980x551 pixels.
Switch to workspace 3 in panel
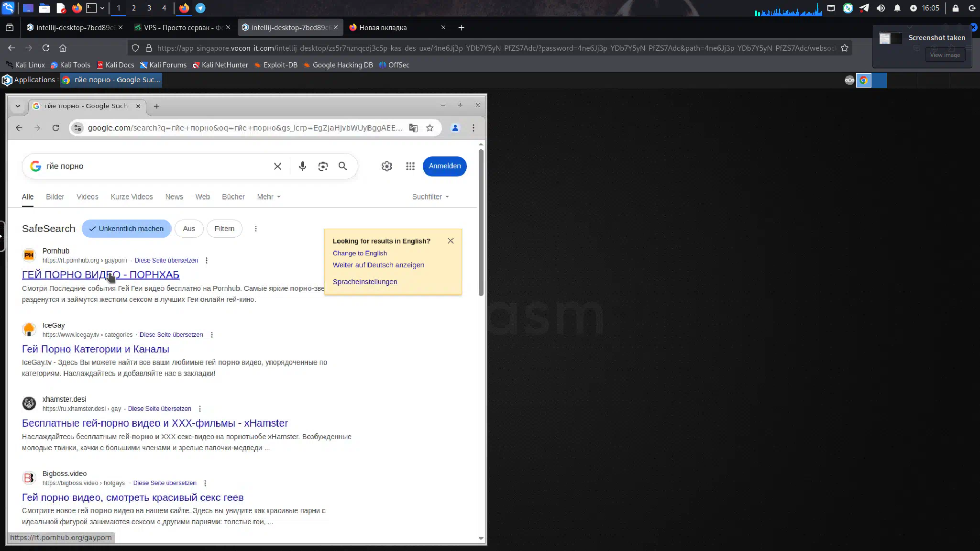tap(149, 8)
